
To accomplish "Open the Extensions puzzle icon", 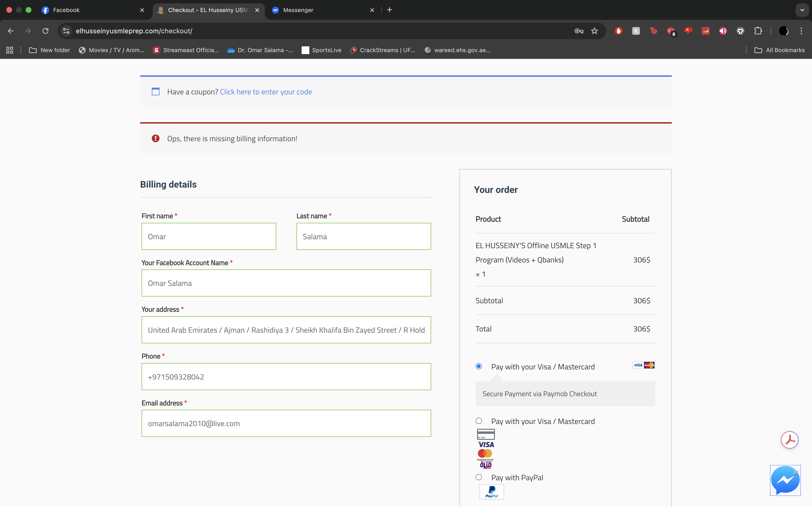I will 758,31.
